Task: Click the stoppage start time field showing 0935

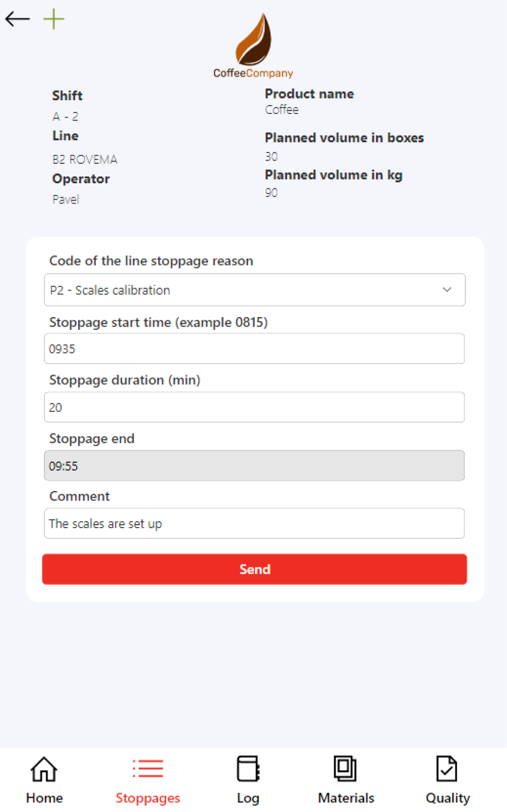Action: [254, 348]
